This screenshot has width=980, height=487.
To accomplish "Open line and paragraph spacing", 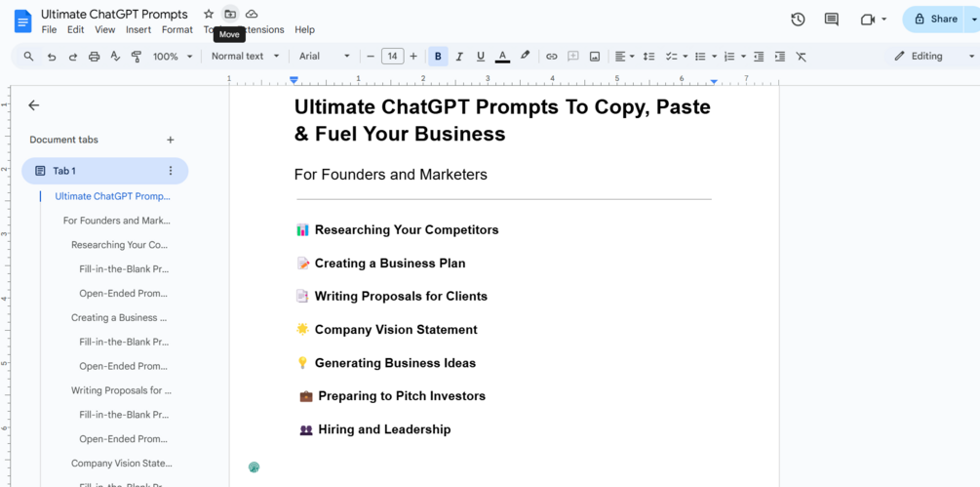I will 648,57.
